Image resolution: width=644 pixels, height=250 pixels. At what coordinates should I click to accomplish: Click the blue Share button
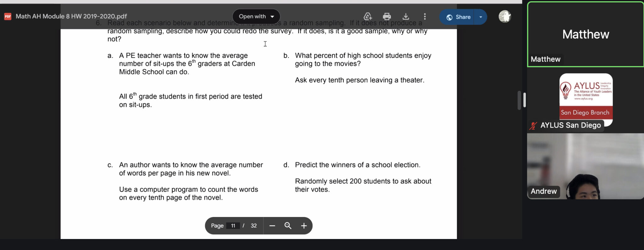tap(458, 17)
